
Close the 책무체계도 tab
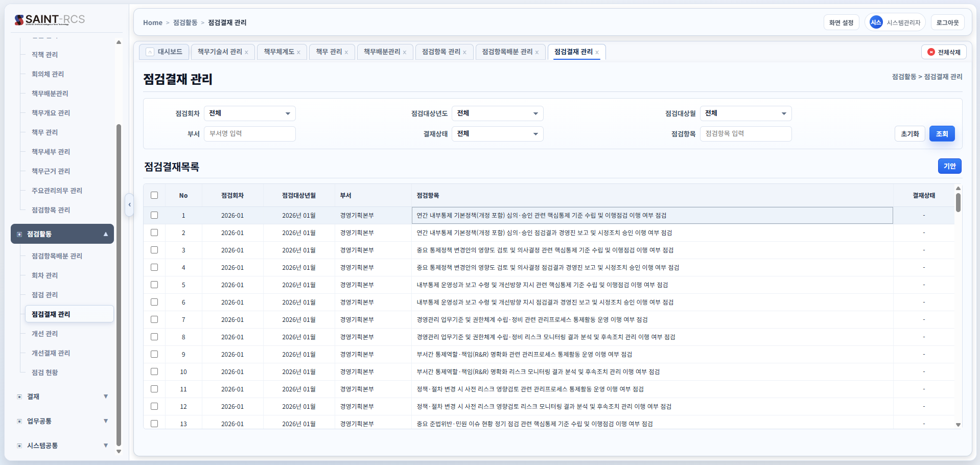(x=298, y=53)
